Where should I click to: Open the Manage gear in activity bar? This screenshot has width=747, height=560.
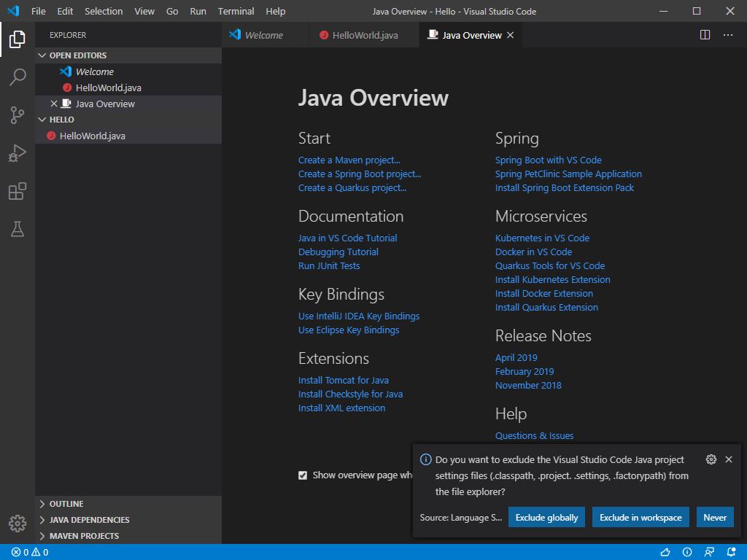click(18, 524)
